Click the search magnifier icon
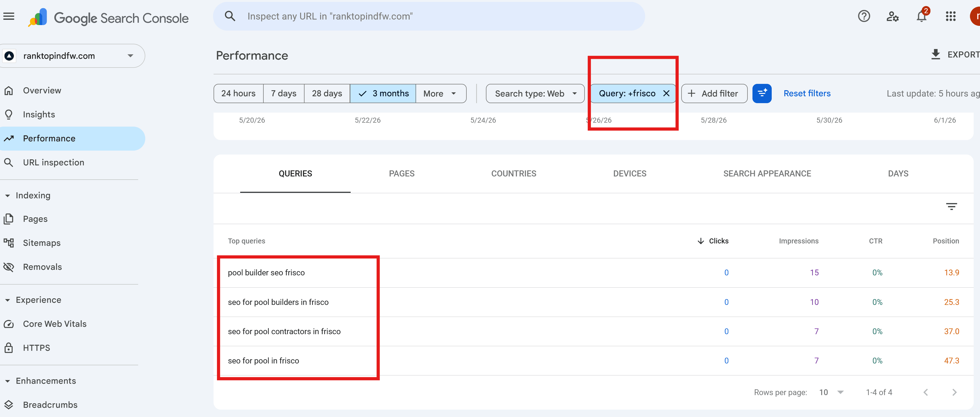This screenshot has height=417, width=980. coord(230,16)
